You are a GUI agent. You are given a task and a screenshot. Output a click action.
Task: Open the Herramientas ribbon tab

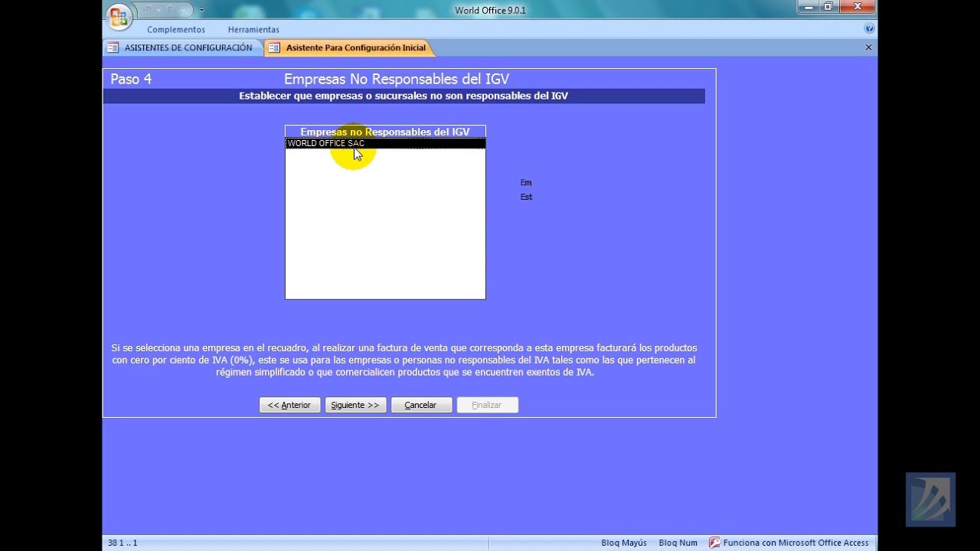click(253, 30)
